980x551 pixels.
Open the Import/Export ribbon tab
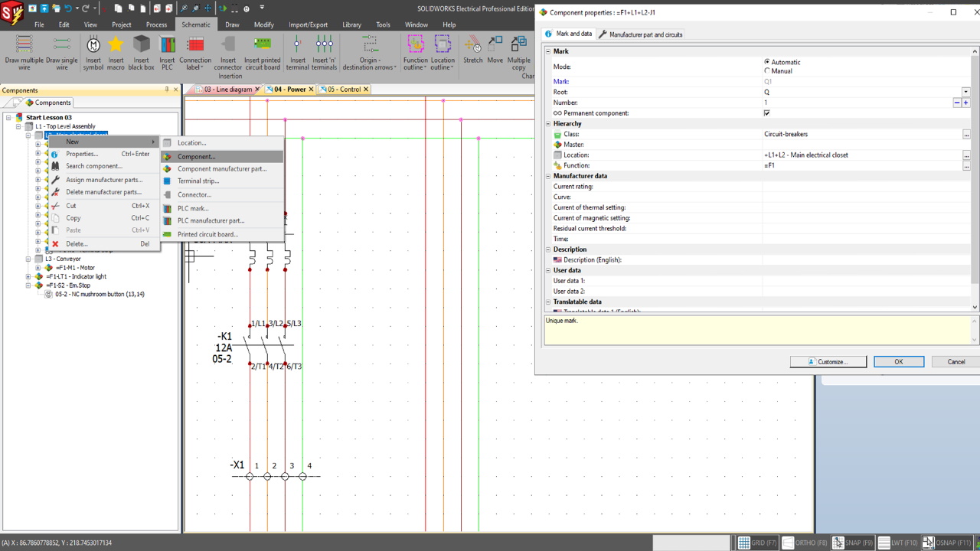pyautogui.click(x=308, y=24)
